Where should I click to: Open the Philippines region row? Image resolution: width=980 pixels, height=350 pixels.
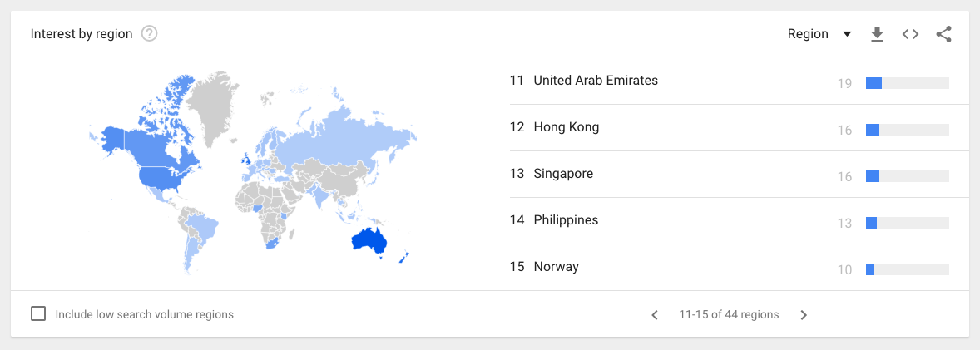566,220
